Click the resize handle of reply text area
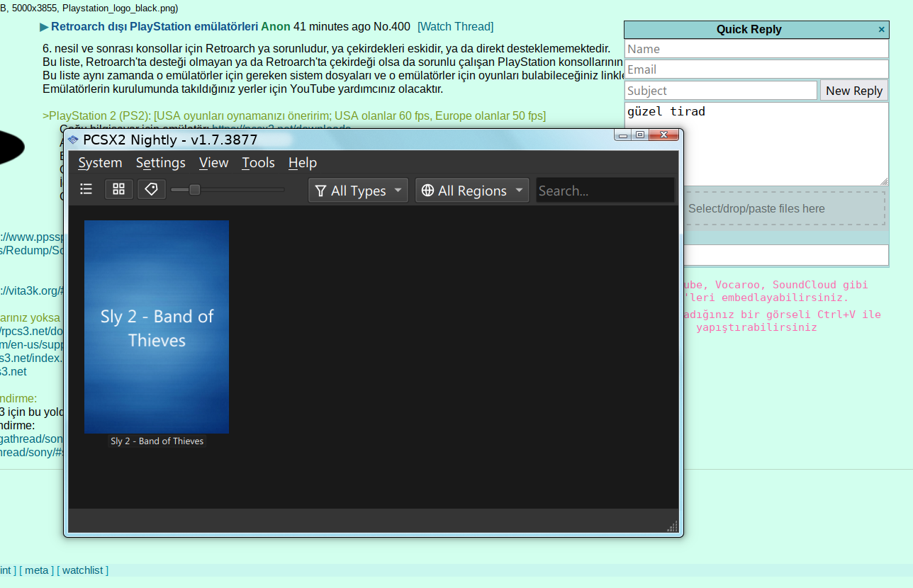 pyautogui.click(x=884, y=181)
